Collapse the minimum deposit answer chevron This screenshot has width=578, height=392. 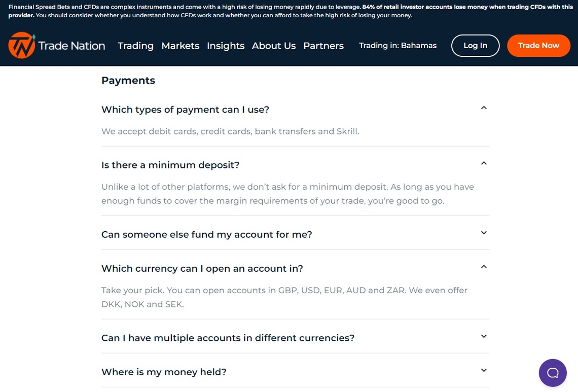tap(484, 163)
